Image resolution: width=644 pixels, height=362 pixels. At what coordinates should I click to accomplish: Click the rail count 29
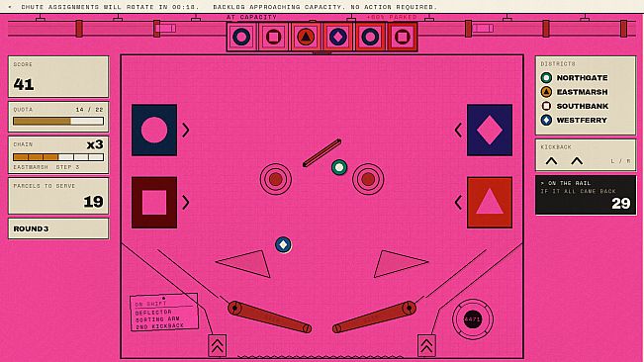coord(620,203)
